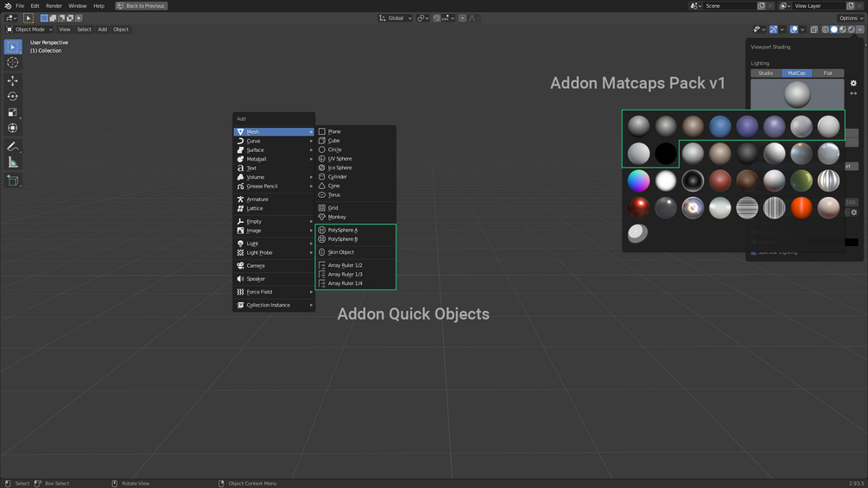868x488 pixels.
Task: Select the Annotate tool
Action: tap(13, 147)
